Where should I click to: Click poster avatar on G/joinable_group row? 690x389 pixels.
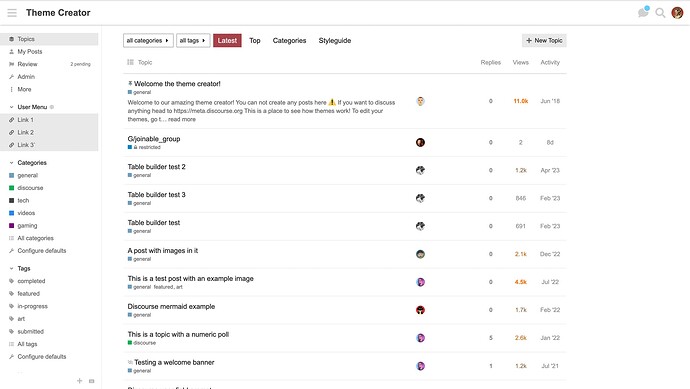click(x=420, y=142)
